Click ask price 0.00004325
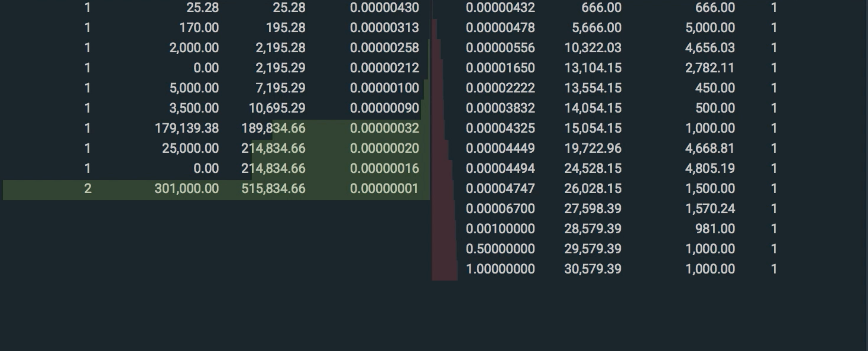The height and width of the screenshot is (351, 868). 500,128
